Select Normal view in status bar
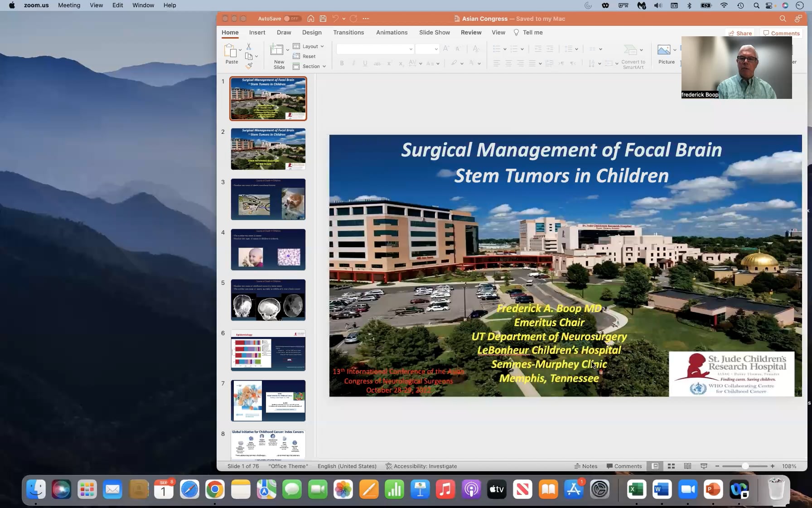 click(655, 466)
